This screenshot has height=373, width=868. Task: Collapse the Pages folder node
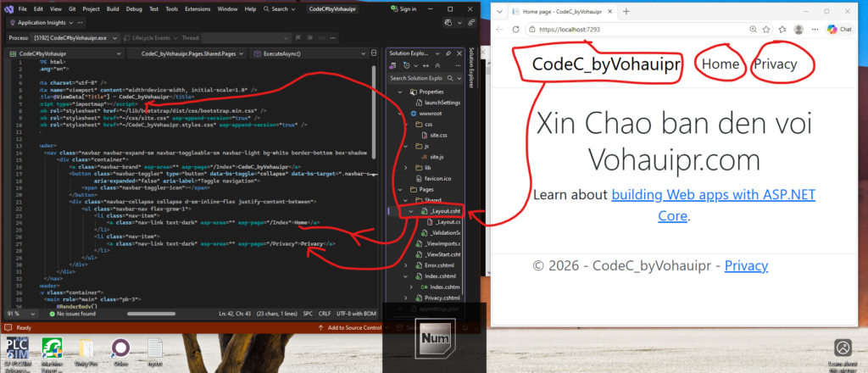click(402, 190)
